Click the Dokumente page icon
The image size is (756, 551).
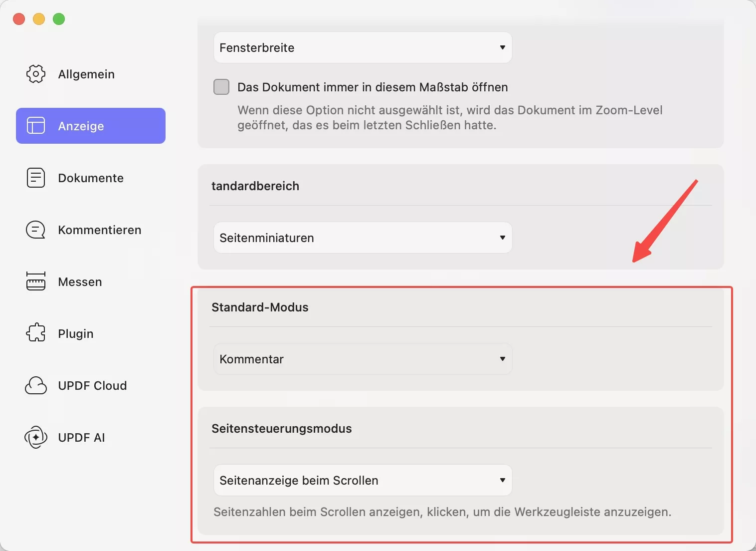coord(36,178)
